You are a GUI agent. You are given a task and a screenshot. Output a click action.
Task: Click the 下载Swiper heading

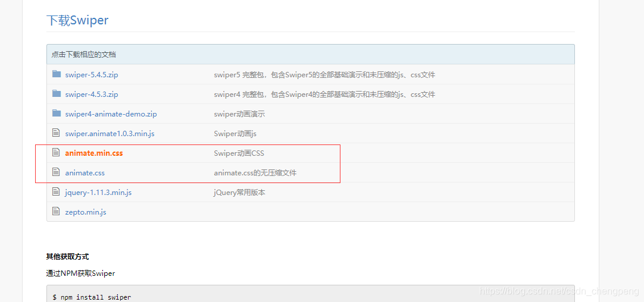[77, 21]
